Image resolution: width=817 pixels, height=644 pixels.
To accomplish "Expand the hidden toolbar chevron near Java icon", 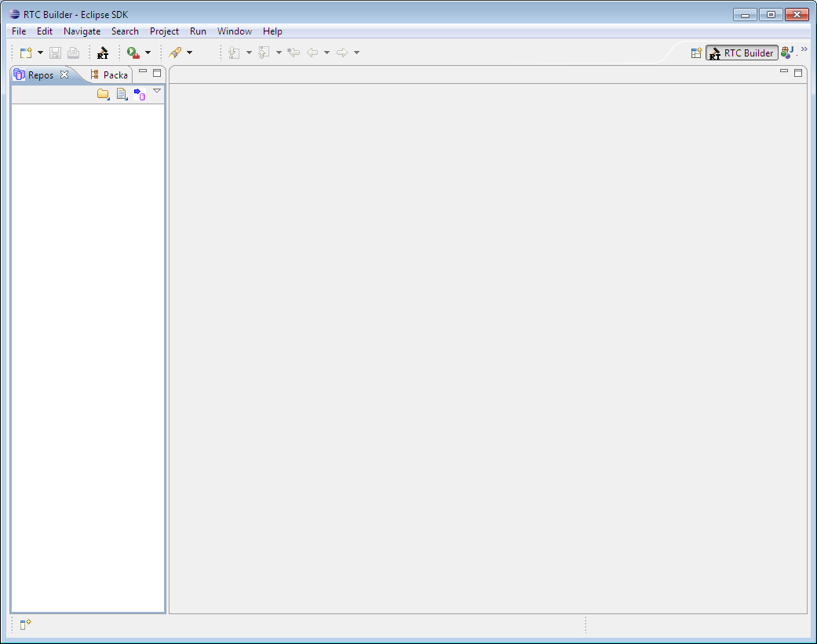I will 803,49.
